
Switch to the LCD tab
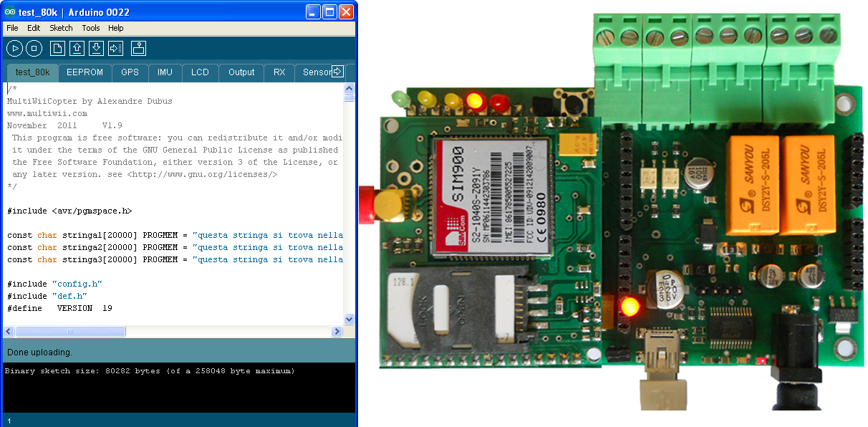(200, 72)
